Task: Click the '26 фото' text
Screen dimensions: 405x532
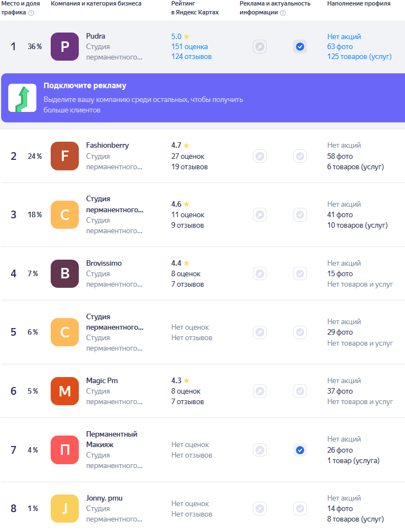Action: [x=340, y=450]
